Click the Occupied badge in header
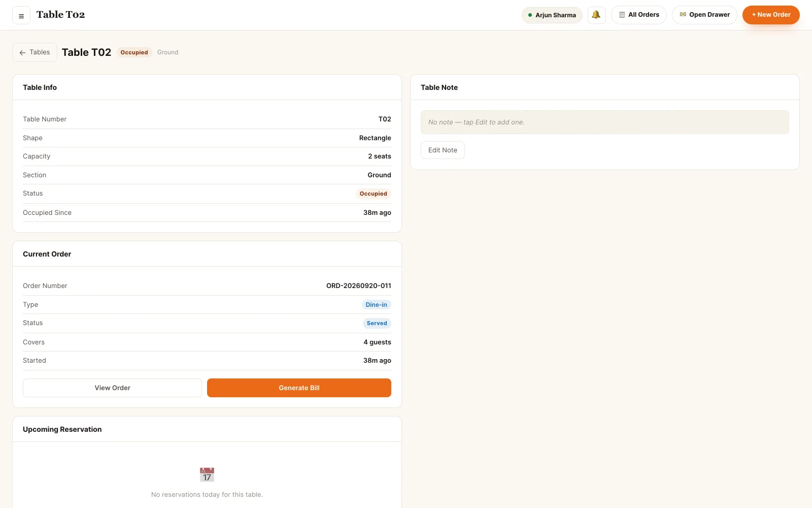The height and width of the screenshot is (508, 812). point(134,52)
